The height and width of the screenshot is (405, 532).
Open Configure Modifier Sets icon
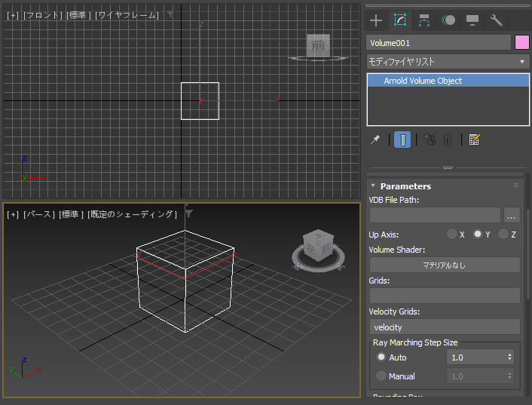click(x=474, y=140)
